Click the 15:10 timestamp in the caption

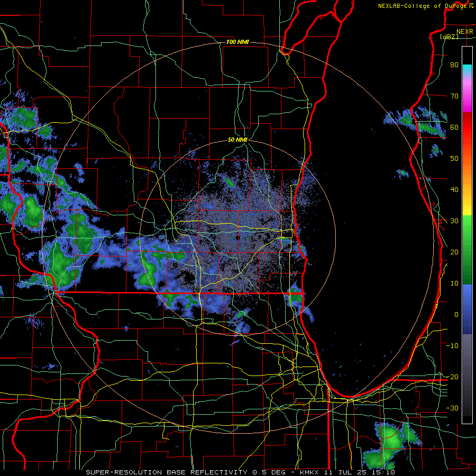384,472
